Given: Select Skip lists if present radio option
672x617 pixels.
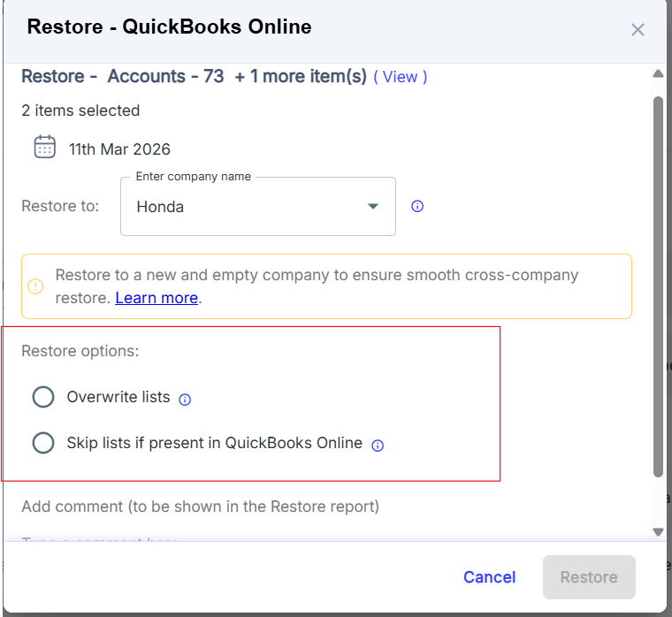Looking at the screenshot, I should (43, 443).
